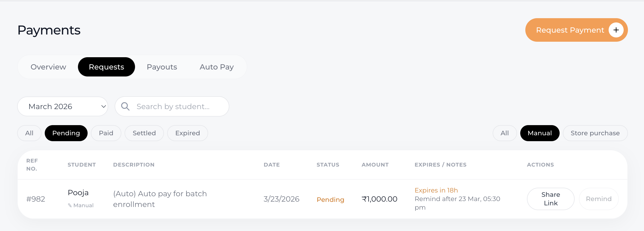Toggle the Pending status filter
Screen dimensions: 644x231
pyautogui.click(x=66, y=133)
